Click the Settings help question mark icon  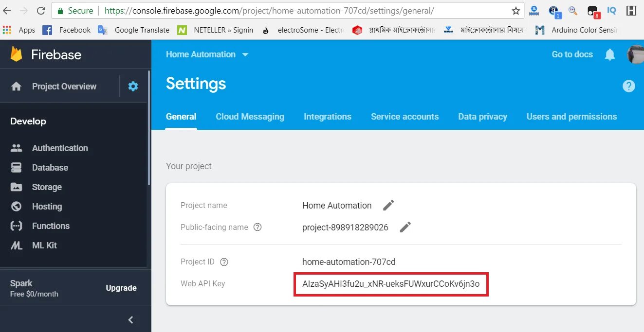coord(629,87)
